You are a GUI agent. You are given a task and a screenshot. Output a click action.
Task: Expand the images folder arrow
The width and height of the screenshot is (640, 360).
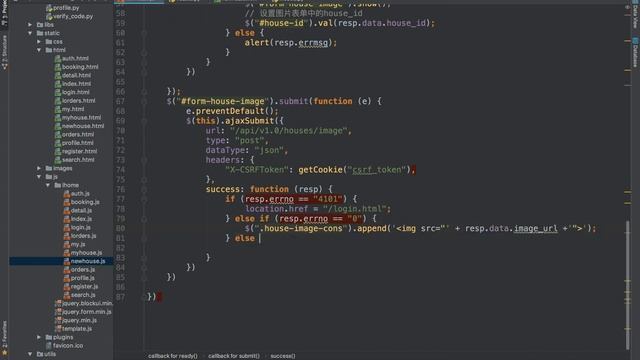click(x=39, y=168)
